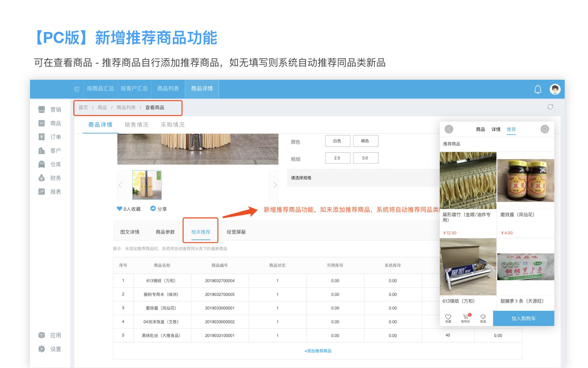Open the user avatar menu

click(x=555, y=89)
